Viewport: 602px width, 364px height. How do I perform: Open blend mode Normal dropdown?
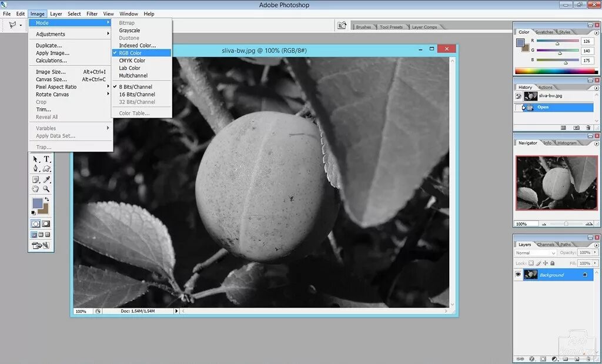click(x=535, y=253)
